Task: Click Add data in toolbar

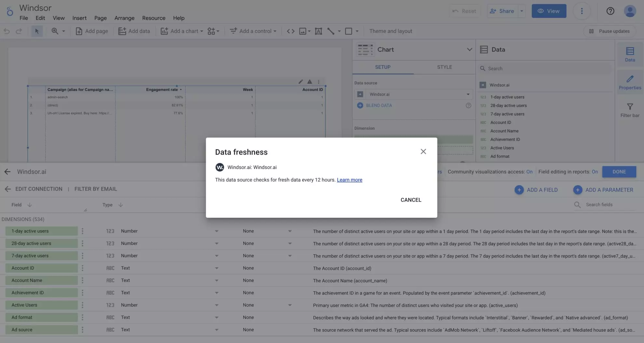Action: (134, 31)
